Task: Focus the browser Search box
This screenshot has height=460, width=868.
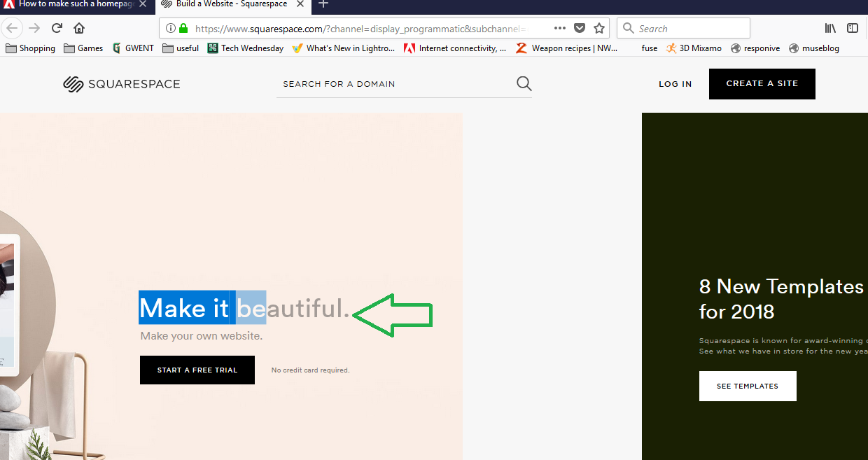Action: (x=684, y=29)
